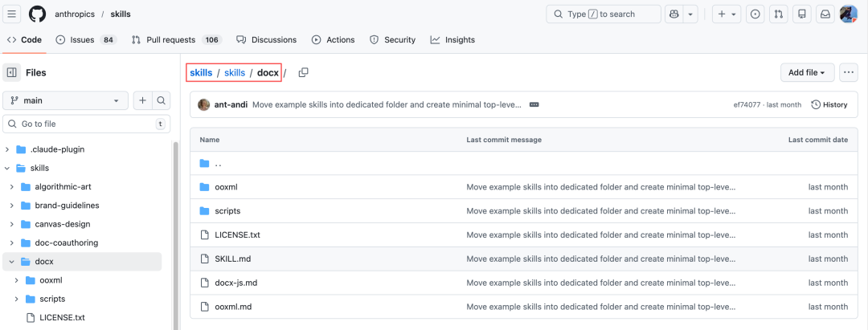Collapse the skills folder chevron in tree

coord(7,168)
